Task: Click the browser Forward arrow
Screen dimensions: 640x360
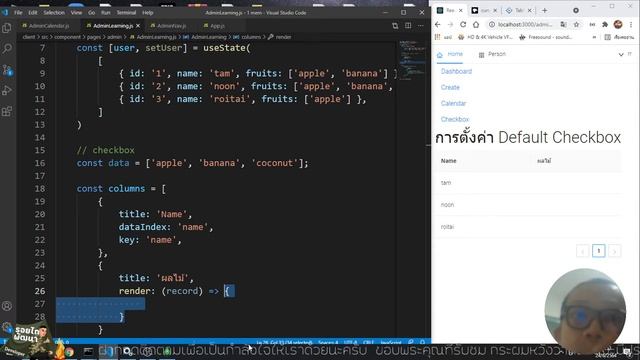Action: 450,24
